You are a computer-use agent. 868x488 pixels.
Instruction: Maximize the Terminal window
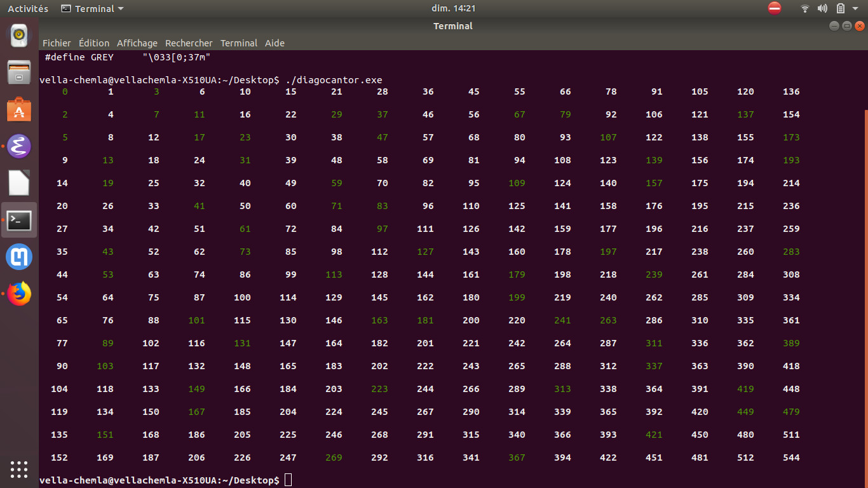pyautogui.click(x=846, y=26)
